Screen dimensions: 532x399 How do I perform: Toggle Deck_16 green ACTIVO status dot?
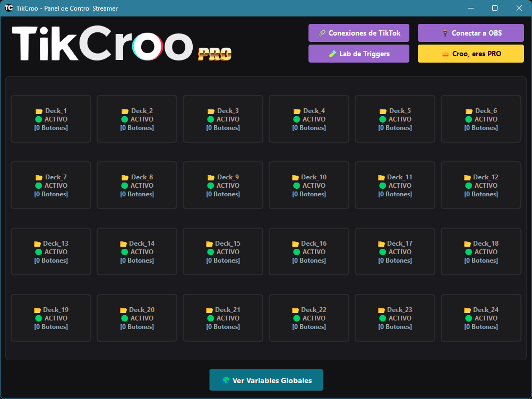[297, 252]
